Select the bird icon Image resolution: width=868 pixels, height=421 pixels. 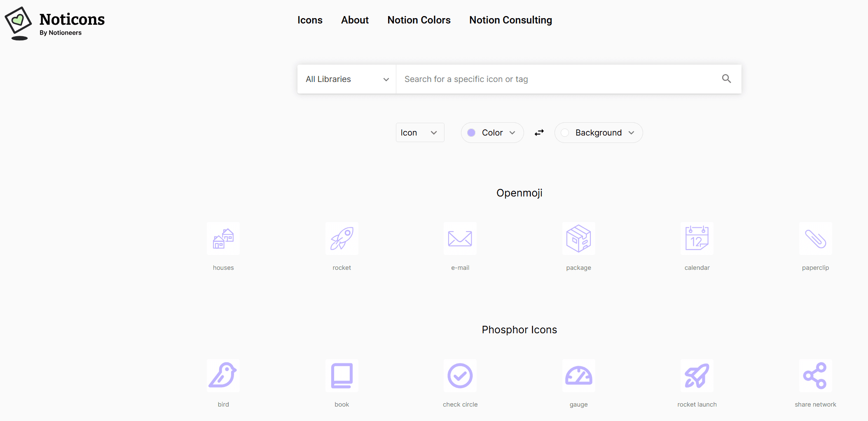point(223,376)
